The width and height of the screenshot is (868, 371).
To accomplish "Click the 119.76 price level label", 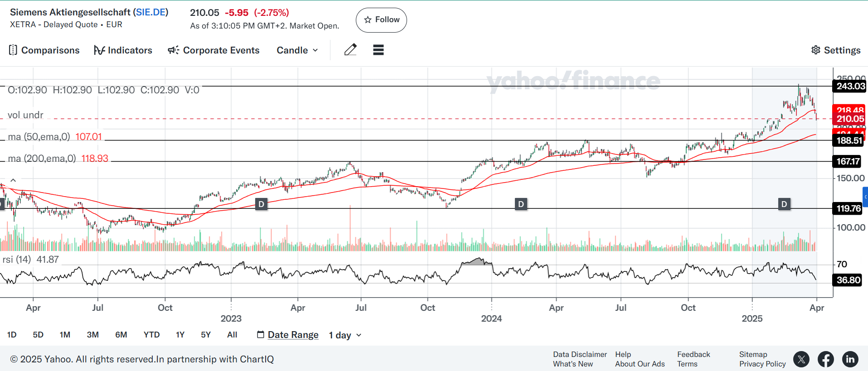I will click(848, 208).
